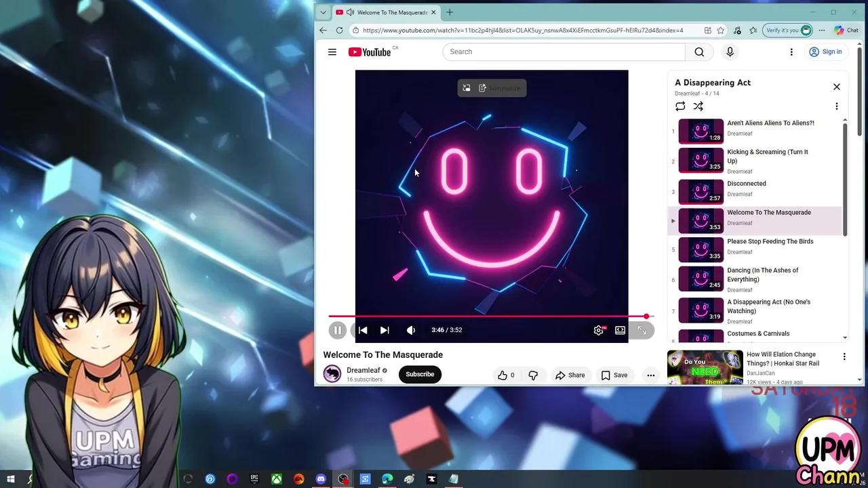
Task: Click the browser address bar URL
Action: pos(523,30)
